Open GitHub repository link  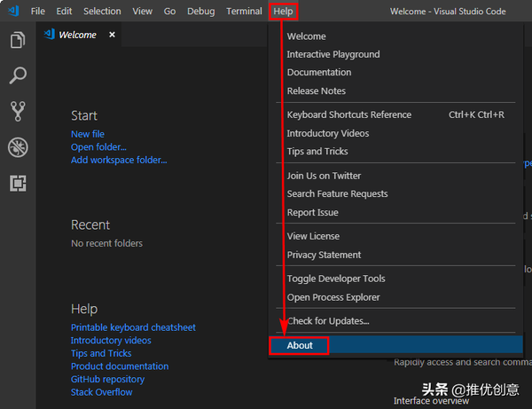point(107,380)
